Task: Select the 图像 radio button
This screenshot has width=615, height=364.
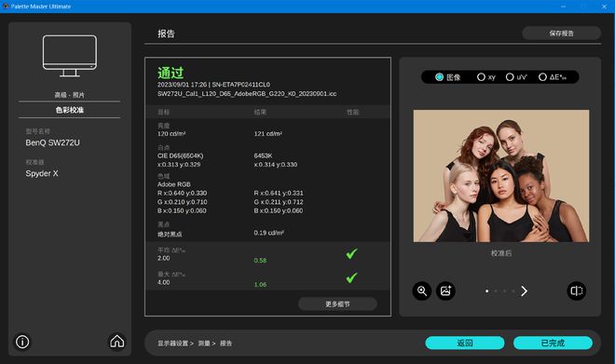Action: tap(439, 77)
